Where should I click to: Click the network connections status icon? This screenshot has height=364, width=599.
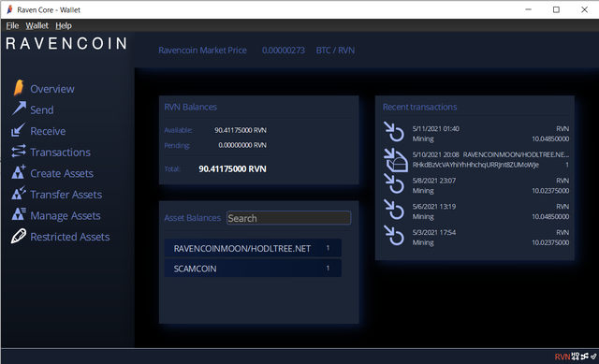click(x=584, y=357)
